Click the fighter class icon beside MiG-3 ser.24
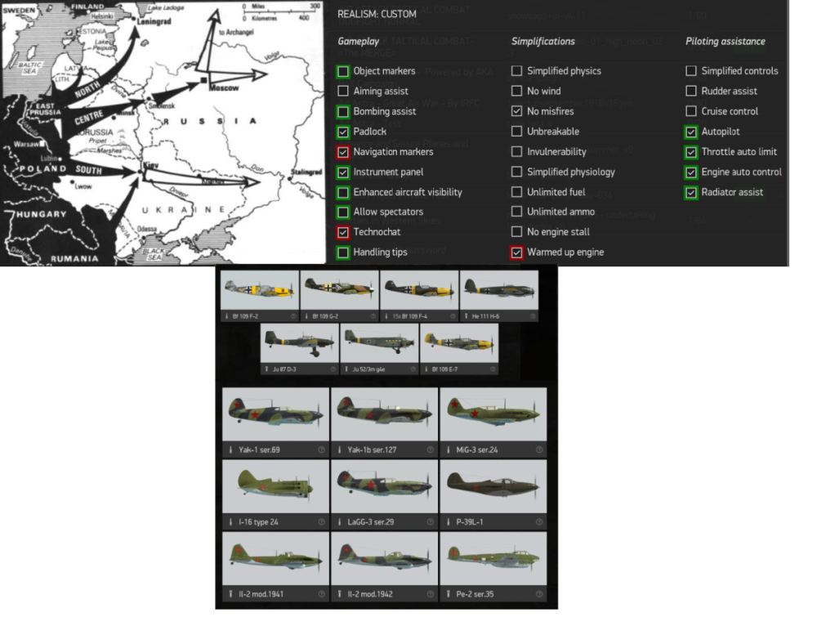 click(449, 449)
